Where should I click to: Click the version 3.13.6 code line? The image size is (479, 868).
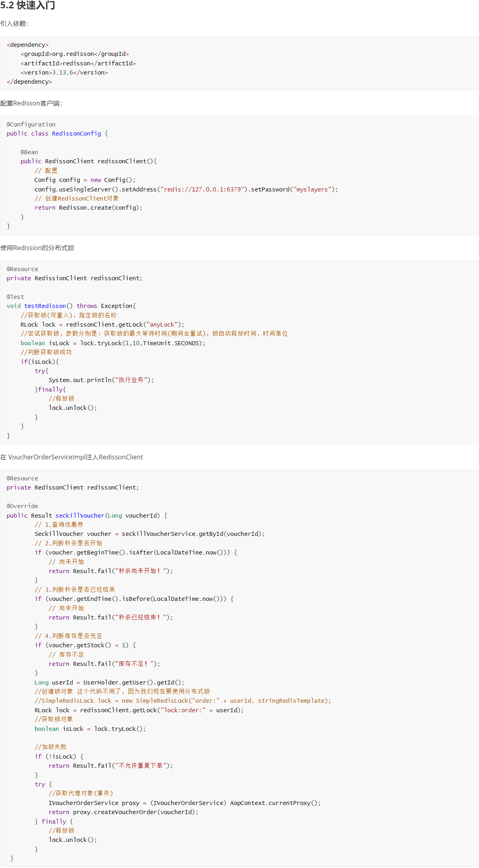pos(64,73)
